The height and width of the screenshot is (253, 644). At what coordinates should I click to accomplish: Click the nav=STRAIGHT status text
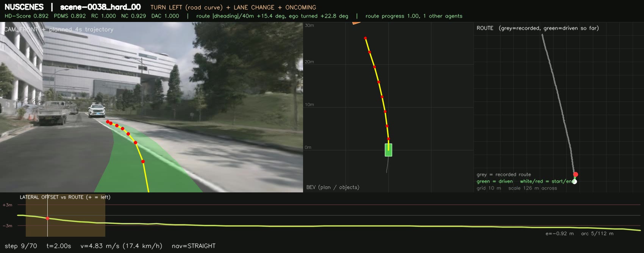click(194, 246)
